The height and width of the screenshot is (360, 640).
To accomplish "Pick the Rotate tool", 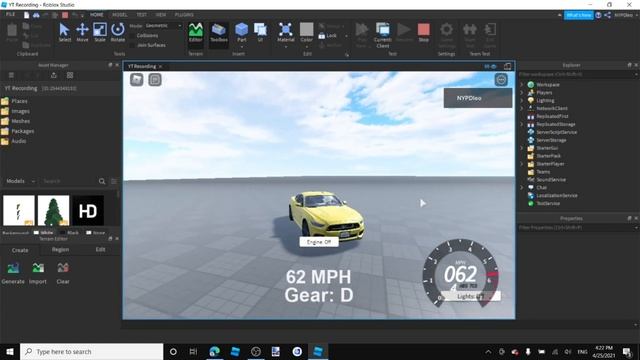I will [x=118, y=32].
